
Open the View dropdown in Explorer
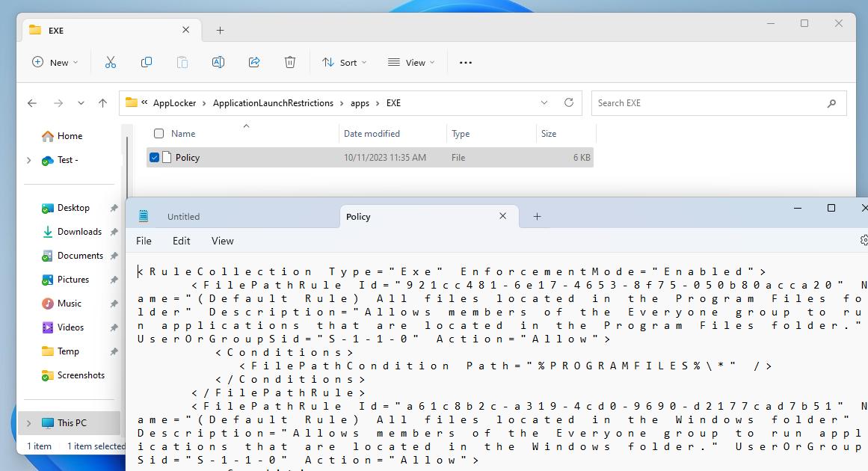click(x=410, y=63)
